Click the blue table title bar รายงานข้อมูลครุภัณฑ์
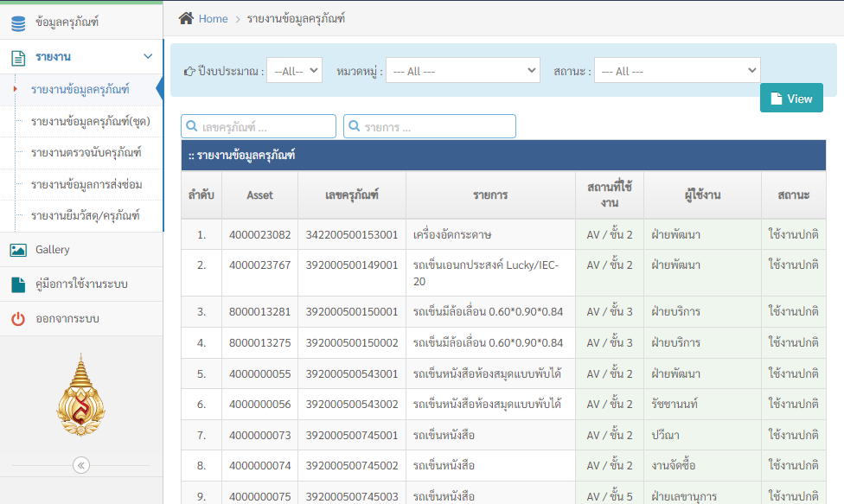The height and width of the screenshot is (504, 844). click(503, 156)
